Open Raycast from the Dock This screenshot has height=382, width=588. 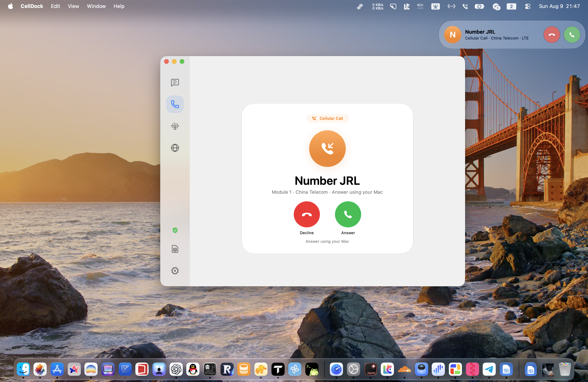point(371,369)
